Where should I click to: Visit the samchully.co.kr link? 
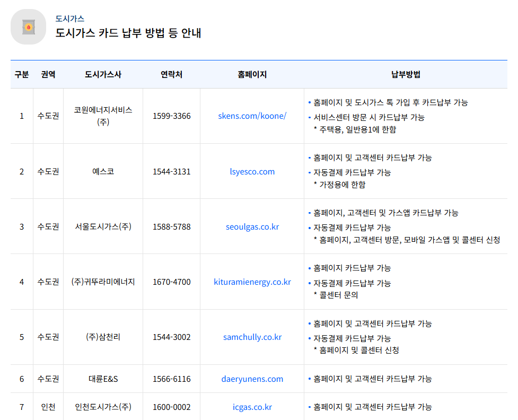pyautogui.click(x=252, y=337)
